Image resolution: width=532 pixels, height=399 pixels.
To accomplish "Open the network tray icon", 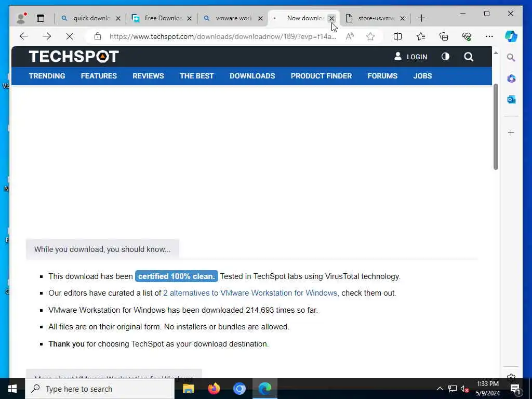I will pyautogui.click(x=453, y=389).
